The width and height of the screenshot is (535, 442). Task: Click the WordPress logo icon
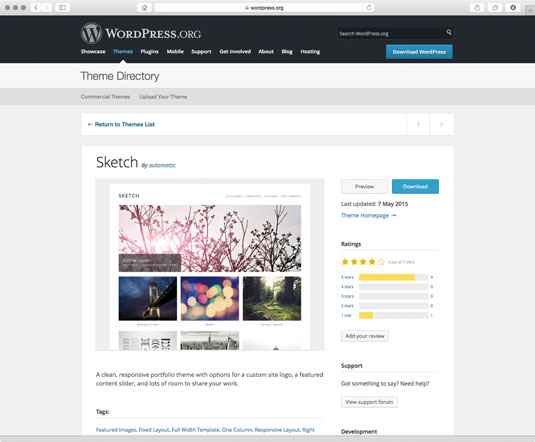(x=91, y=33)
